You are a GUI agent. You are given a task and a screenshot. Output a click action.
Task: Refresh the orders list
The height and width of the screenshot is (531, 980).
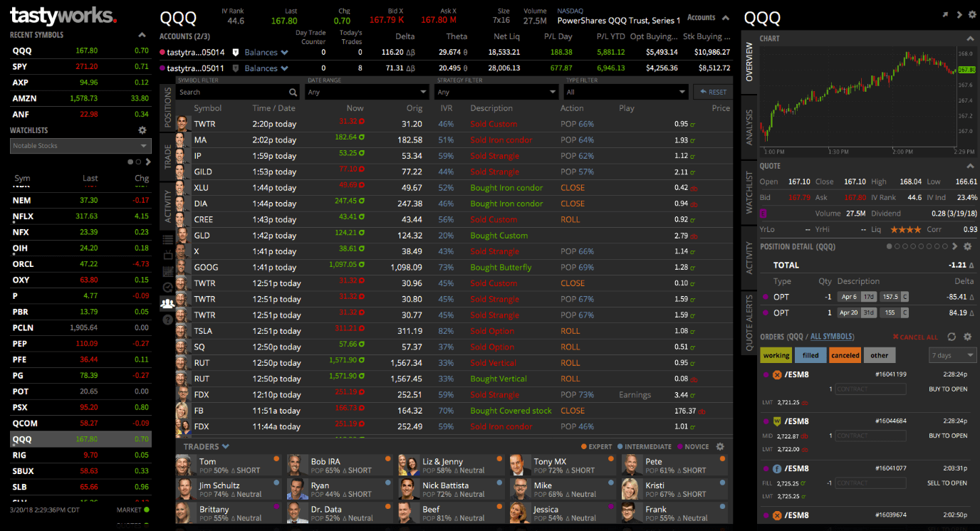(952, 337)
